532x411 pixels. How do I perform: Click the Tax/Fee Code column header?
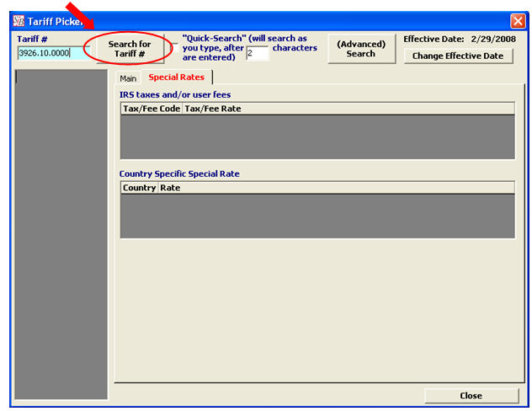click(x=152, y=109)
